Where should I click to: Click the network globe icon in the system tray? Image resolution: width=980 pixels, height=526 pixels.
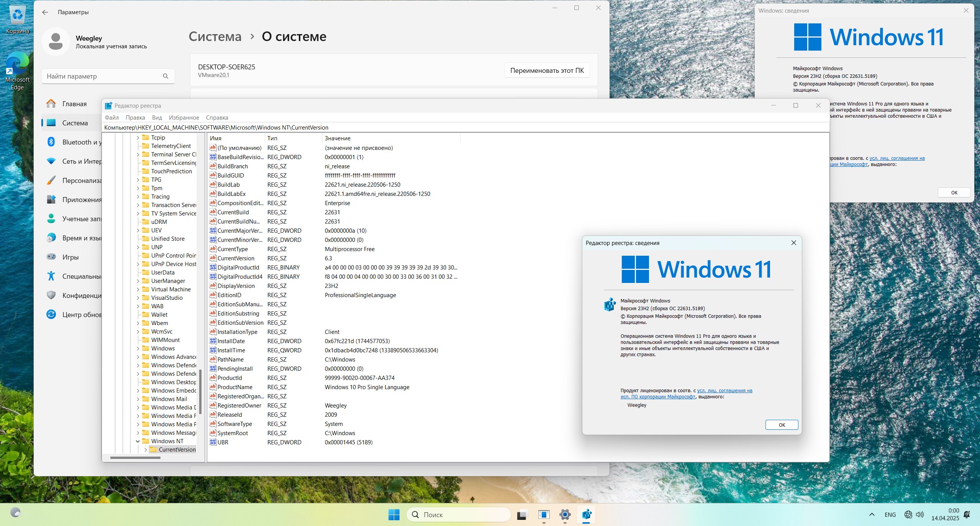point(910,514)
